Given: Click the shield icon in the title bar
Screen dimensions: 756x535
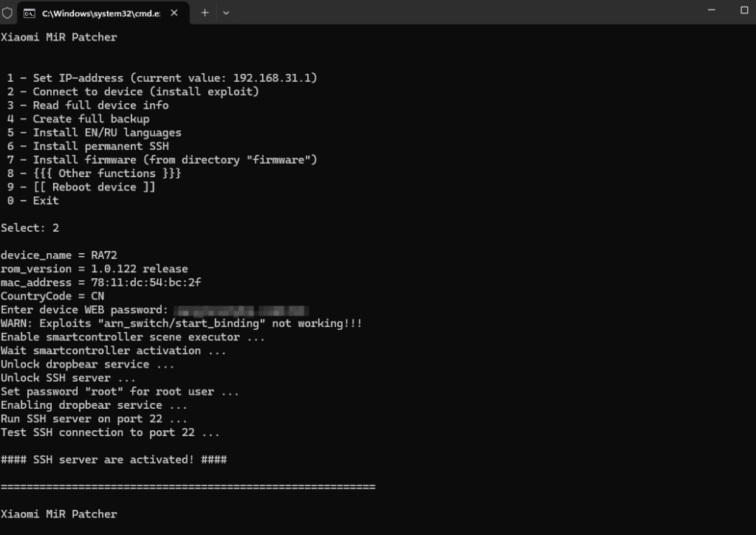Looking at the screenshot, I should point(7,13).
